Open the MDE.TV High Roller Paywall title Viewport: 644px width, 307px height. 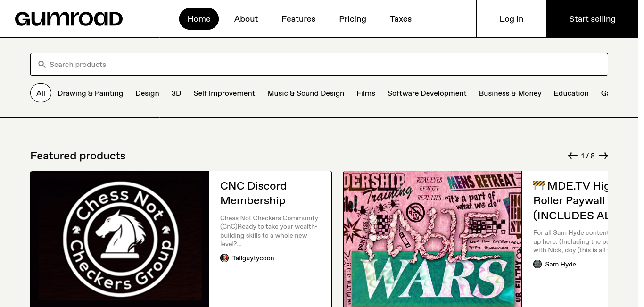coord(570,200)
